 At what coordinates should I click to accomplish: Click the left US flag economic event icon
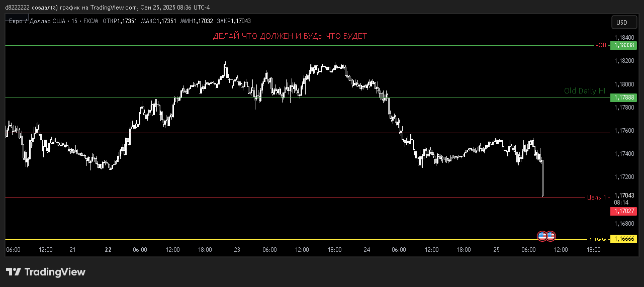click(x=542, y=235)
